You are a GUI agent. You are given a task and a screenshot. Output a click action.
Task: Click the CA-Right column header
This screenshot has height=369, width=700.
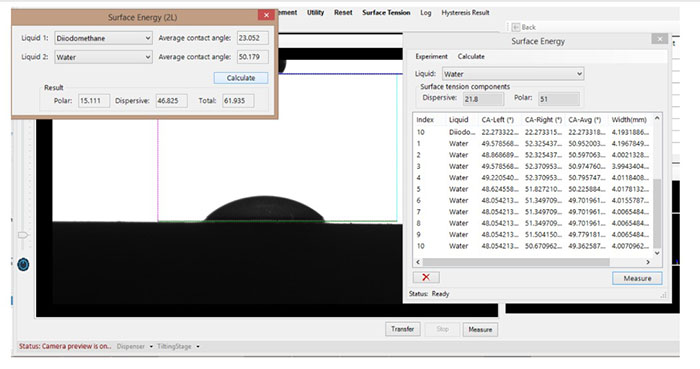tap(543, 120)
